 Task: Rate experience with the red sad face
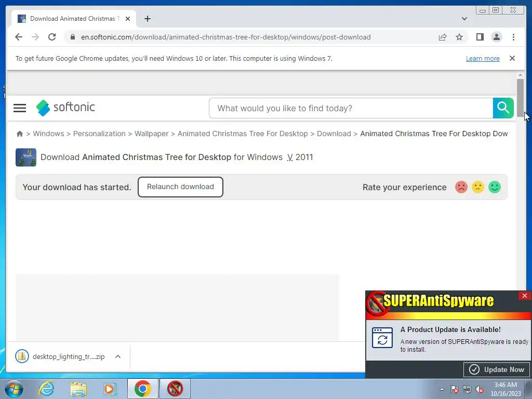pos(461,187)
